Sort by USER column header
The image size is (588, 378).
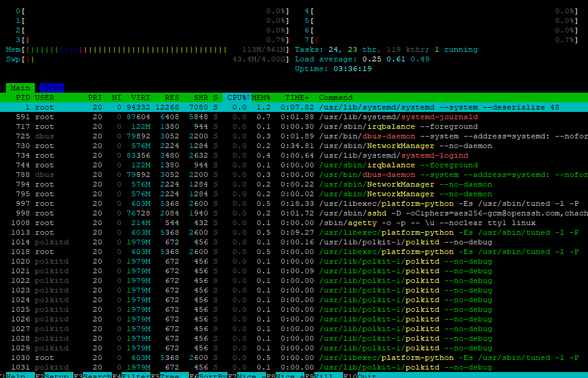pos(45,98)
